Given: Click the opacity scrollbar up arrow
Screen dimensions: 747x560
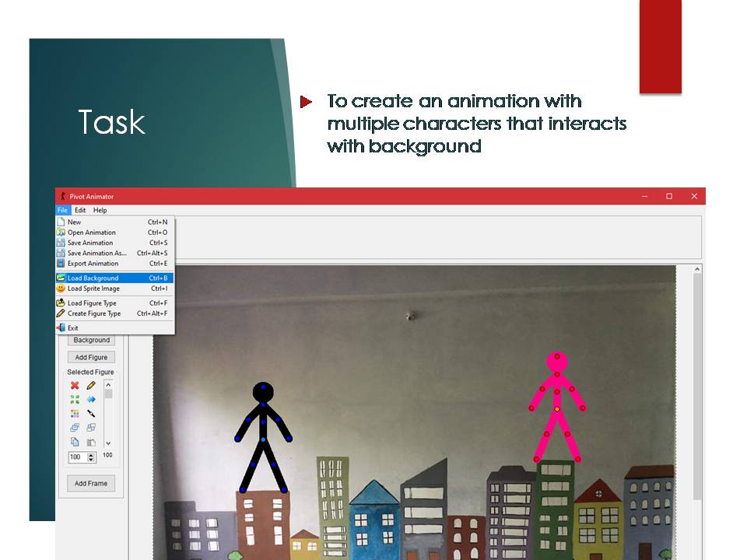Looking at the screenshot, I should point(109,385).
